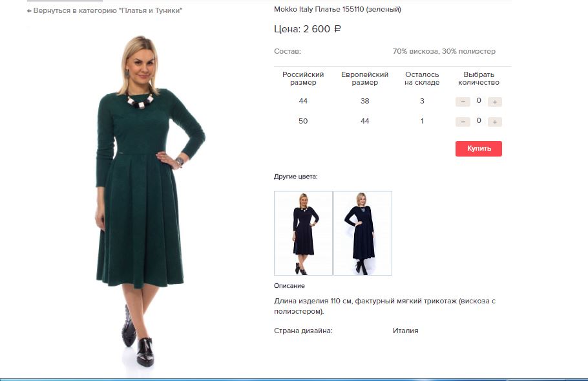The width and height of the screenshot is (588, 381).
Task: Click the price "Цена: 2 600 ₽"
Action: (x=308, y=29)
